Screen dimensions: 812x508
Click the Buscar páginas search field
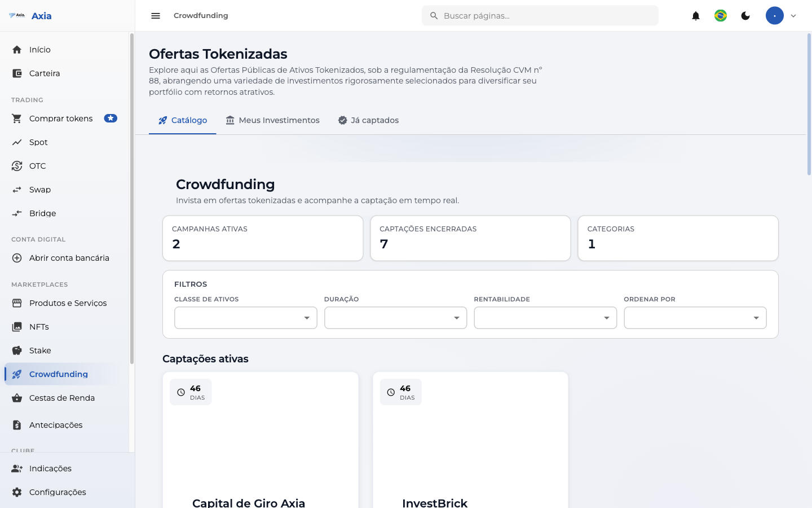click(540, 16)
